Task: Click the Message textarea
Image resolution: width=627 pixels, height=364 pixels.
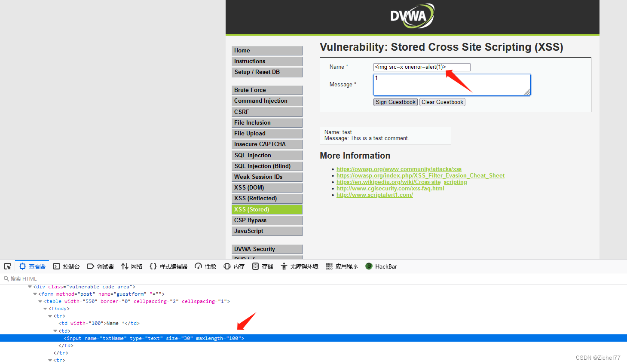Action: (452, 85)
